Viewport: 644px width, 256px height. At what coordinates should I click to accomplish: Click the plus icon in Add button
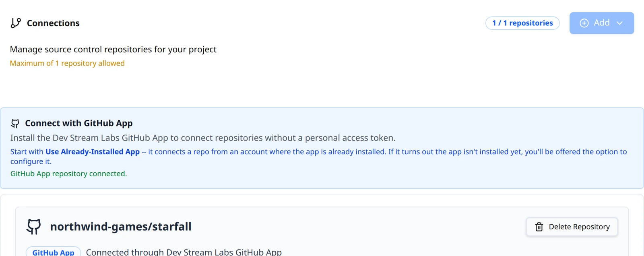pos(584,23)
